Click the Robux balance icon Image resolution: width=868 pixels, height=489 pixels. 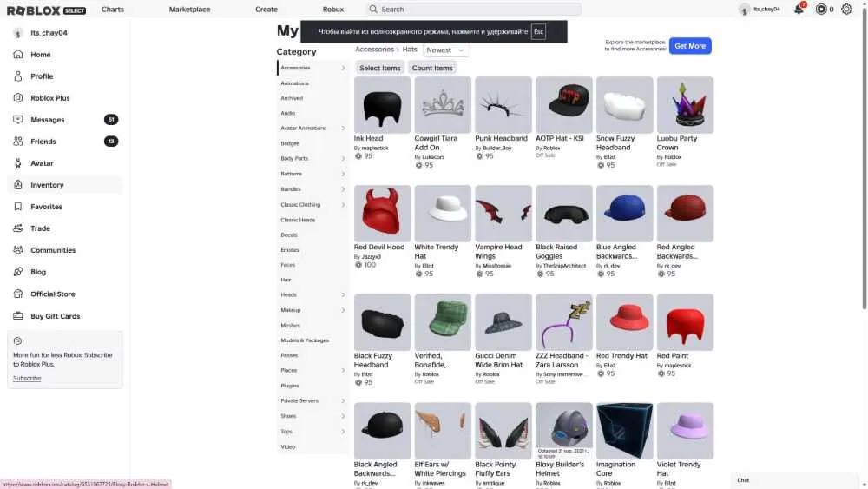(x=821, y=9)
